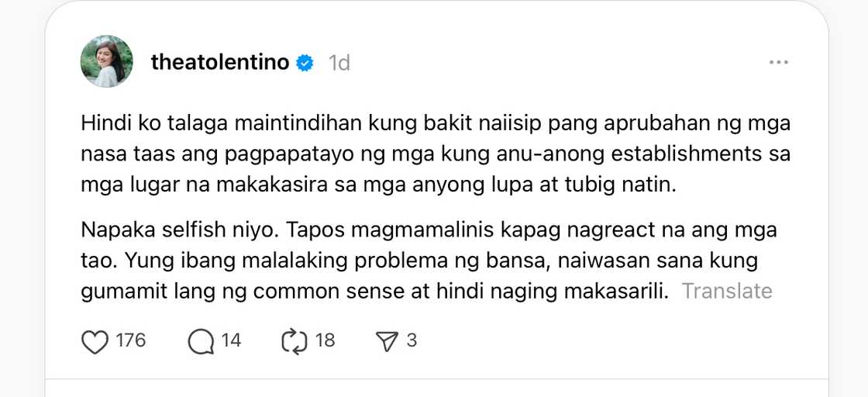The height and width of the screenshot is (397, 868).
Task: Repost using the circular arrows icon
Action: click(x=294, y=341)
